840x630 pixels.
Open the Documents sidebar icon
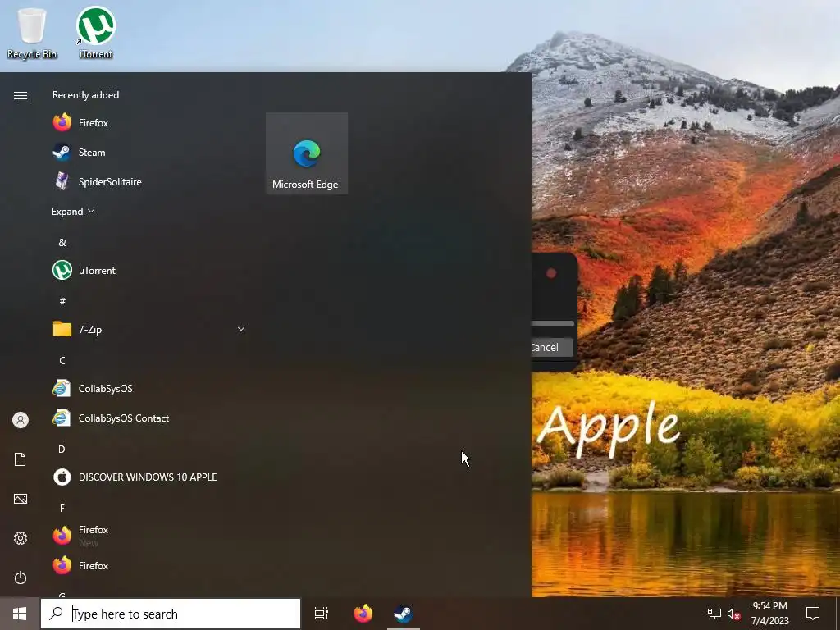click(21, 459)
